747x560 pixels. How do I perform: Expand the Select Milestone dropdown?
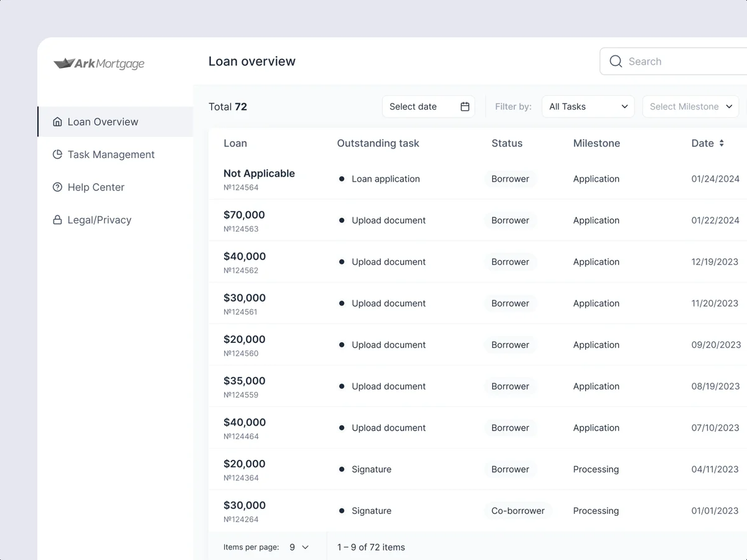coord(690,106)
